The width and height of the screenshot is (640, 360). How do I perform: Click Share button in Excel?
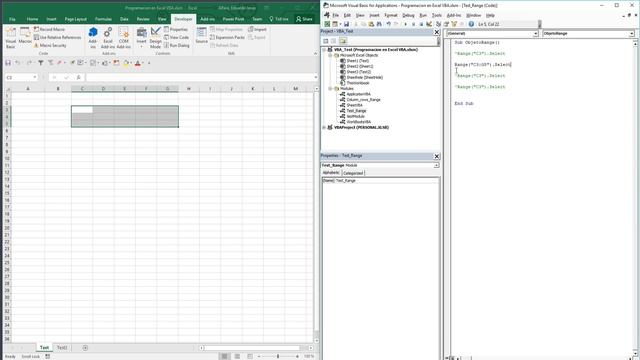pos(304,19)
